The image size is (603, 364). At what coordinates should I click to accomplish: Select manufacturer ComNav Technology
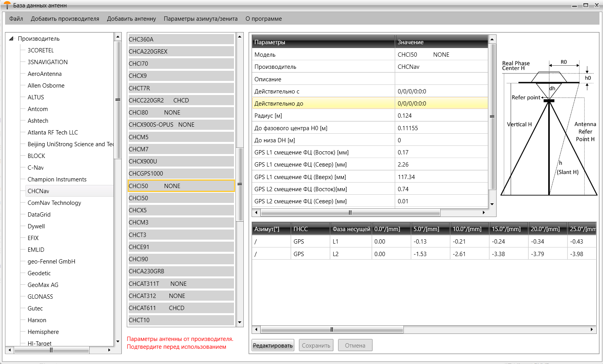pos(54,203)
